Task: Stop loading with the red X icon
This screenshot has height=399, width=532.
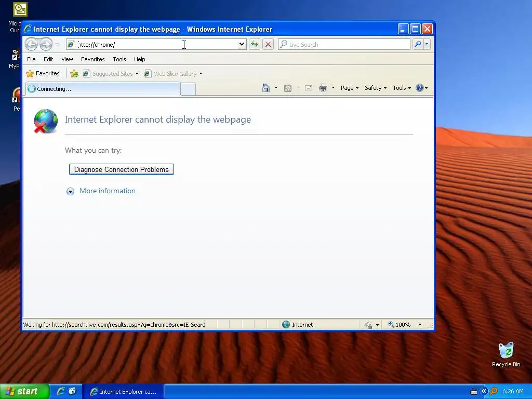Action: (x=268, y=45)
